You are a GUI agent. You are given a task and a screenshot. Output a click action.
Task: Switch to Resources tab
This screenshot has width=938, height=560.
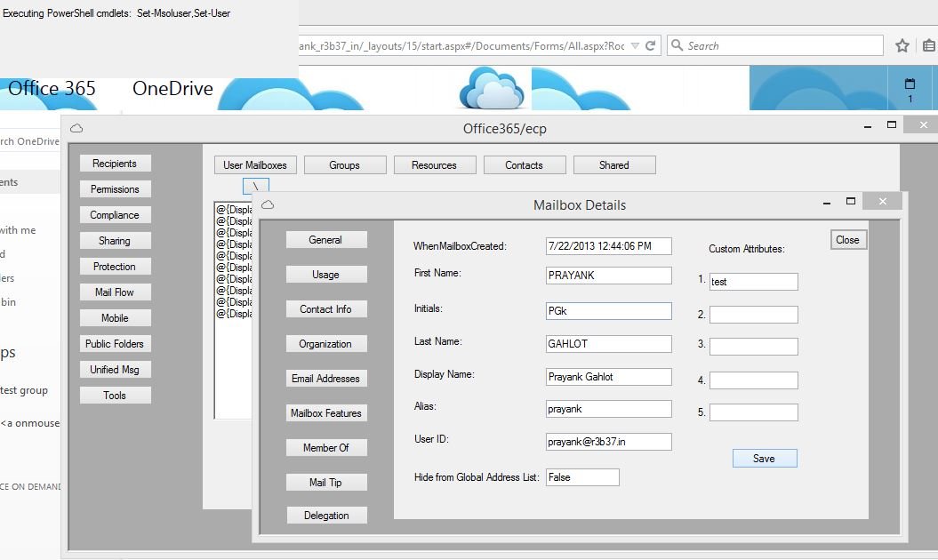pos(435,165)
